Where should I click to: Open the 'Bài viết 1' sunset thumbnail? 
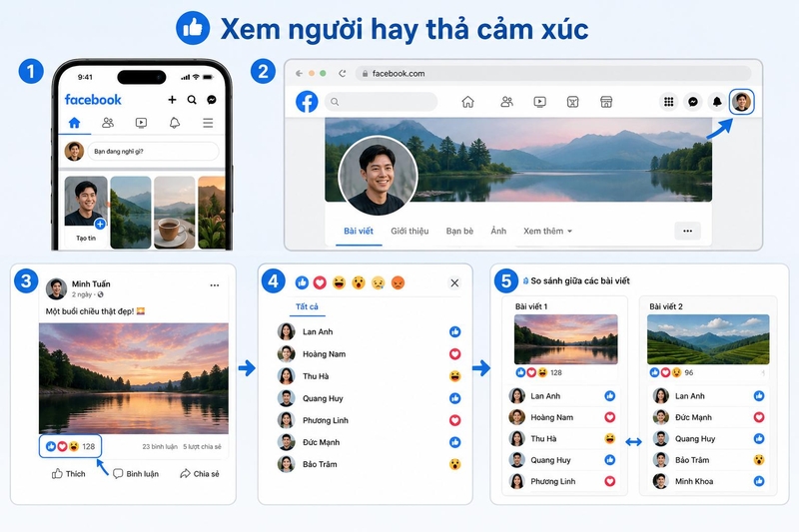pos(565,339)
